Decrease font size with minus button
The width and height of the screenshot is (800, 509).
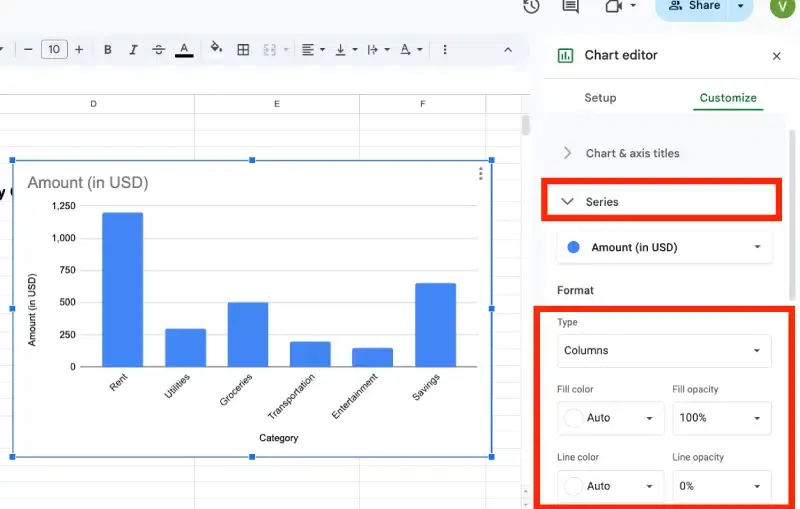[28, 49]
